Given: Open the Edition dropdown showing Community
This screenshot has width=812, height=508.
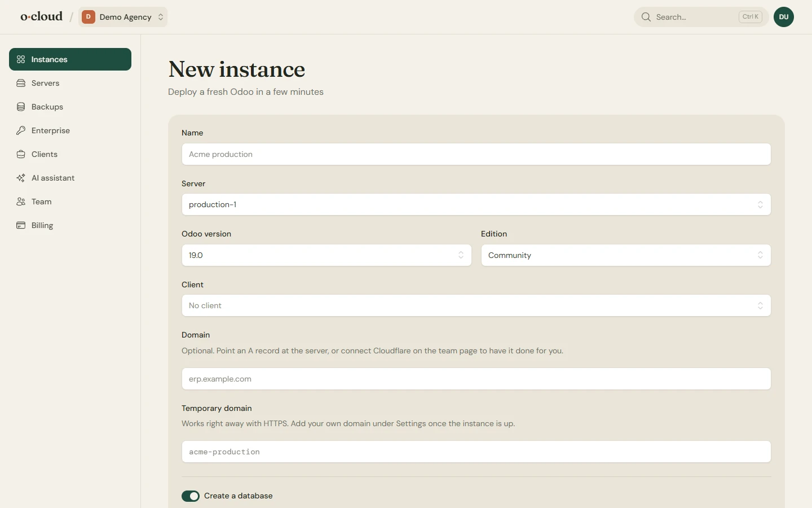Looking at the screenshot, I should pos(626,255).
